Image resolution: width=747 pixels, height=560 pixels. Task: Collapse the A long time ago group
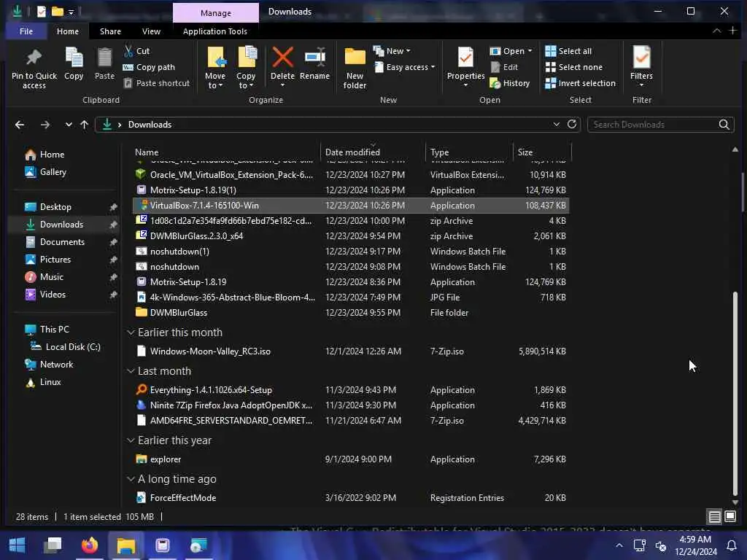131,479
